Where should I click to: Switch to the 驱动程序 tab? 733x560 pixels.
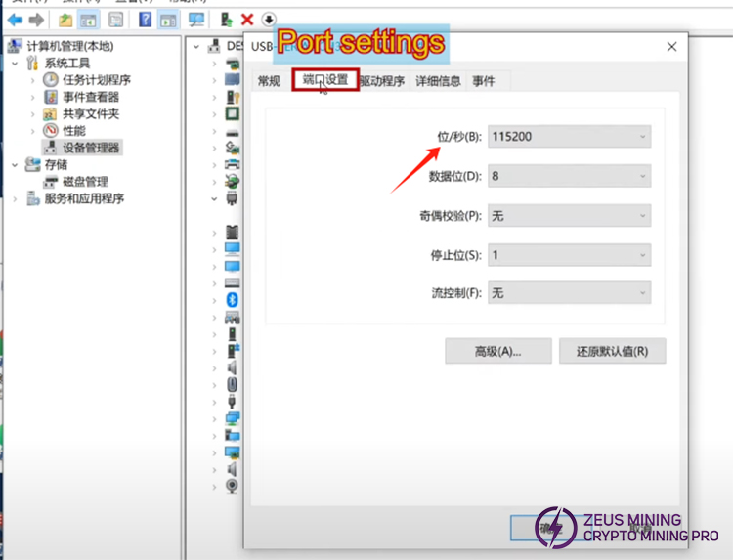[x=381, y=81]
